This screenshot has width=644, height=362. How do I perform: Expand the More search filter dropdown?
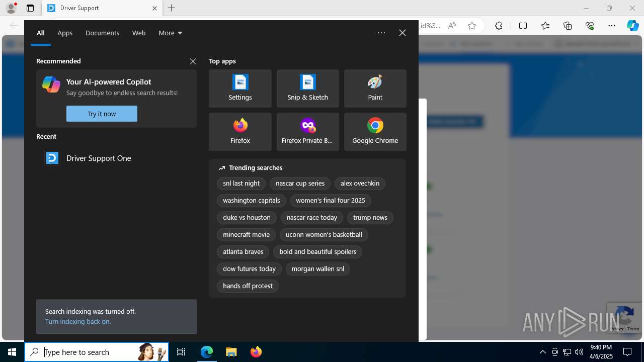tap(171, 33)
